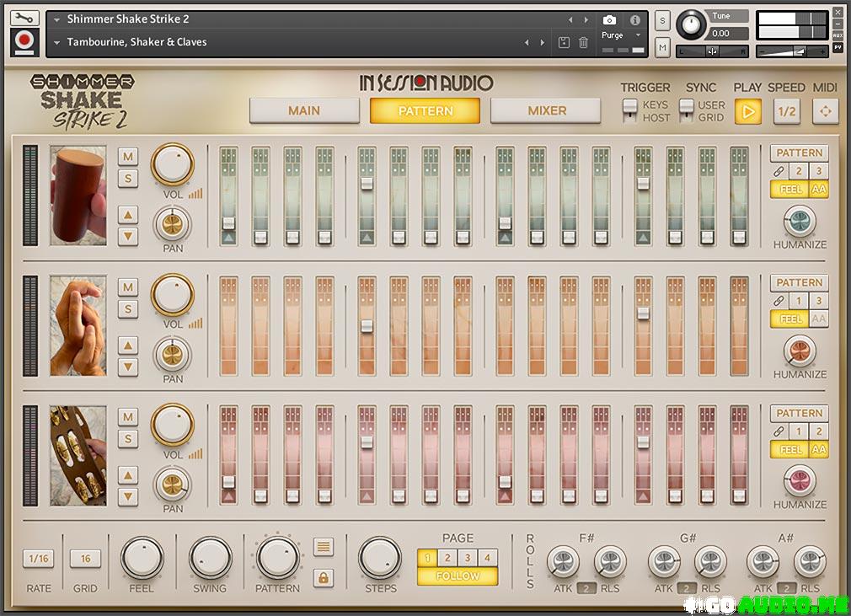Click the claves link chain icon

pos(779,172)
